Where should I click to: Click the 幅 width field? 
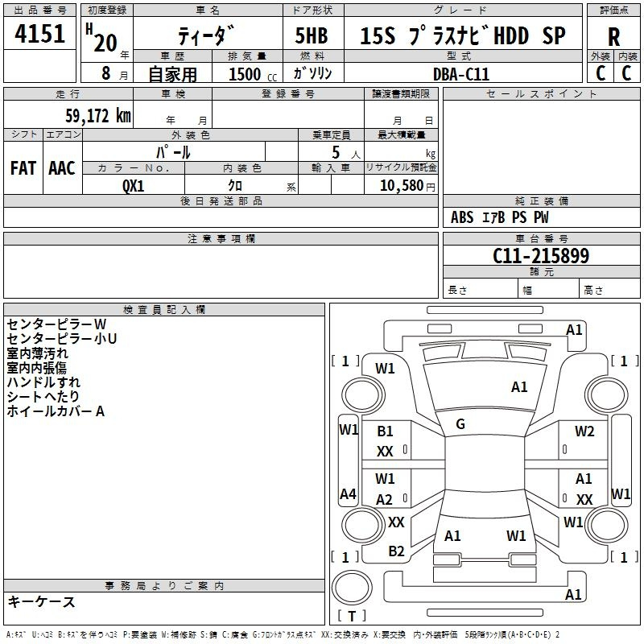[549, 290]
